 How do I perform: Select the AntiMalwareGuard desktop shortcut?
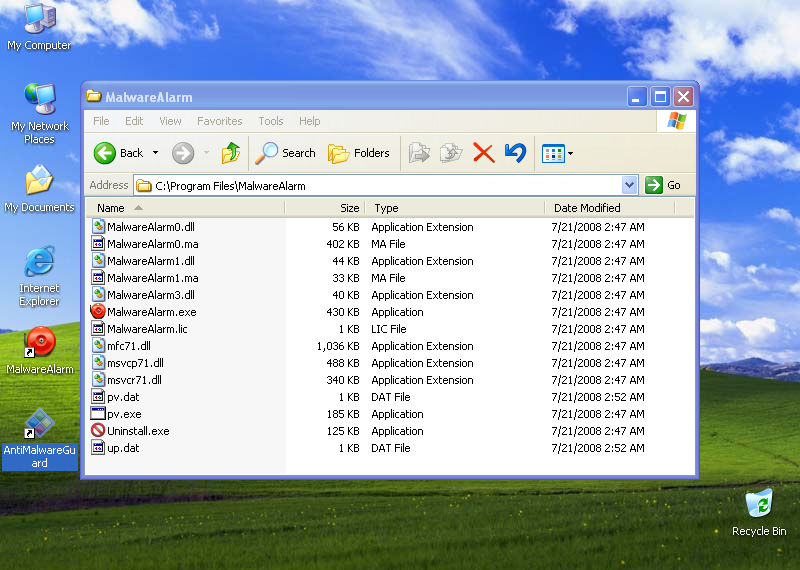tap(39, 438)
